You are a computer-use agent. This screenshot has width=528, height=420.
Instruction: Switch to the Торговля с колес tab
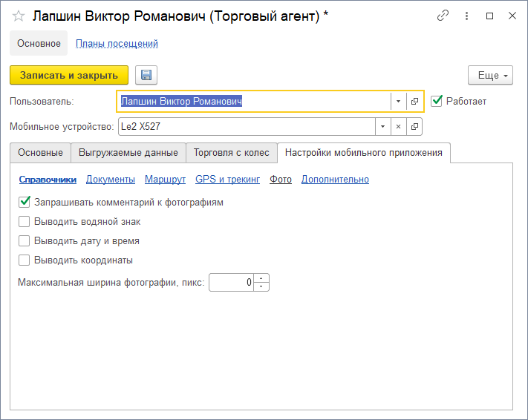(231, 153)
